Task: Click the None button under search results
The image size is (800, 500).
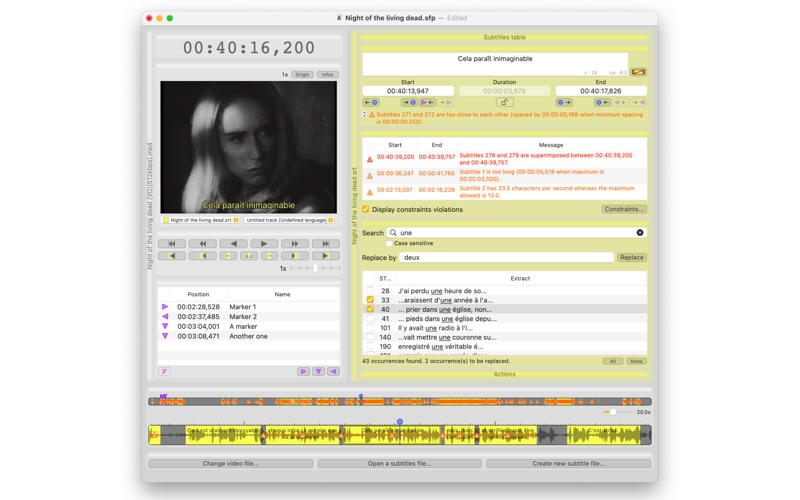Action: click(x=636, y=361)
